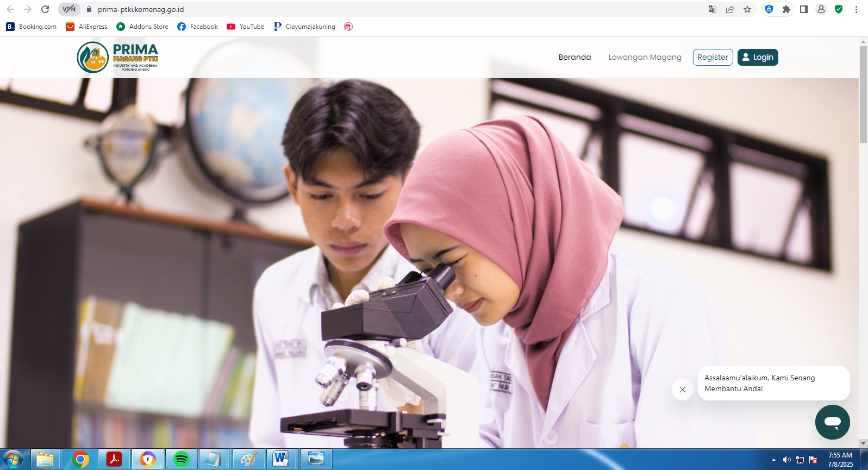Click the share this page icon
868x470 pixels.
pos(730,9)
